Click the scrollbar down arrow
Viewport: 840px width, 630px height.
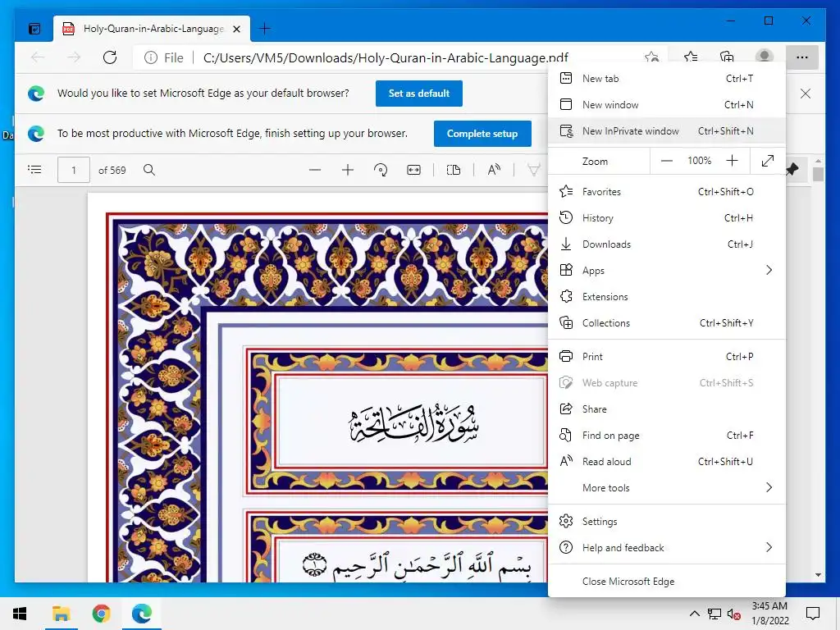(818, 575)
